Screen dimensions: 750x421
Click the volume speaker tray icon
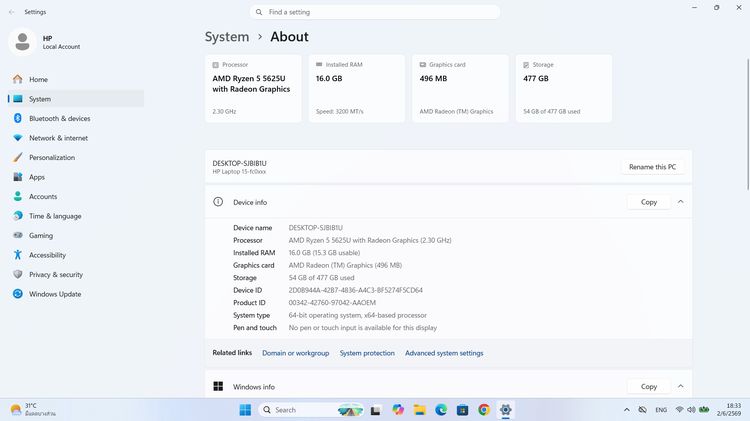[691, 410]
